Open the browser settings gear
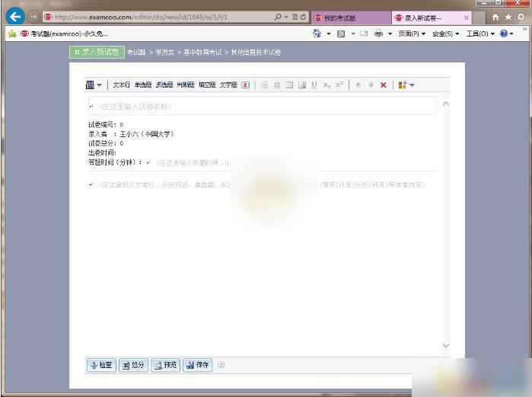The image size is (532, 397). click(521, 17)
